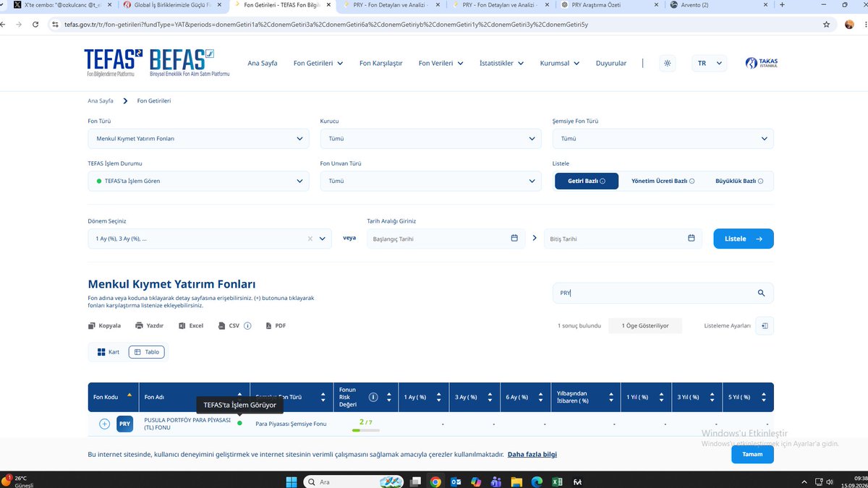This screenshot has width=868, height=488.
Task: Open TEFAS İşlem Durumu dropdown
Action: pyautogui.click(x=199, y=181)
